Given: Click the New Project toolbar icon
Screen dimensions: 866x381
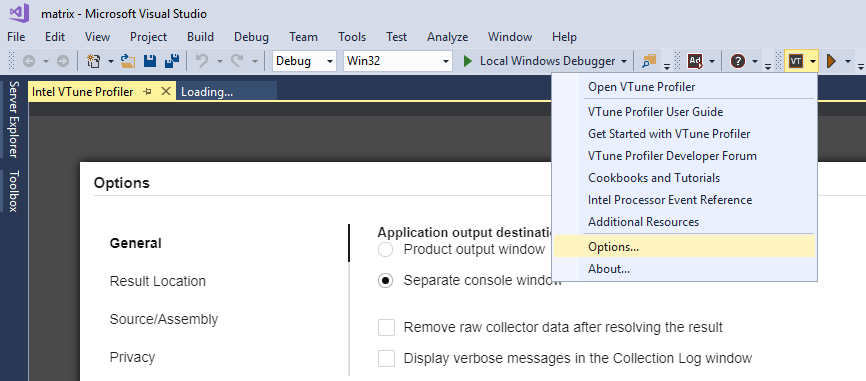Looking at the screenshot, I should click(x=94, y=61).
